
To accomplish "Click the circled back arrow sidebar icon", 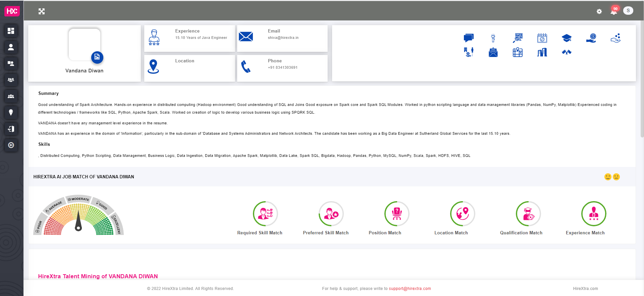I will tap(11, 145).
